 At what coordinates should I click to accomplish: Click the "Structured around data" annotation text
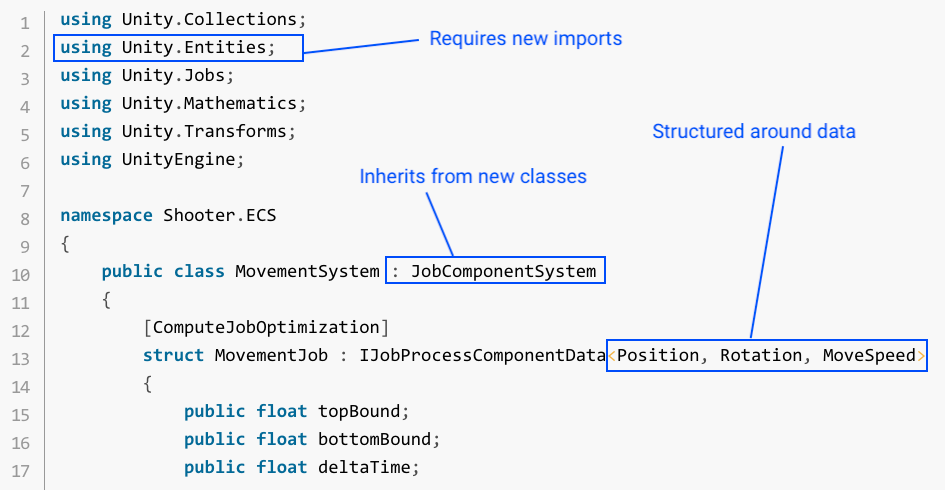tap(754, 131)
